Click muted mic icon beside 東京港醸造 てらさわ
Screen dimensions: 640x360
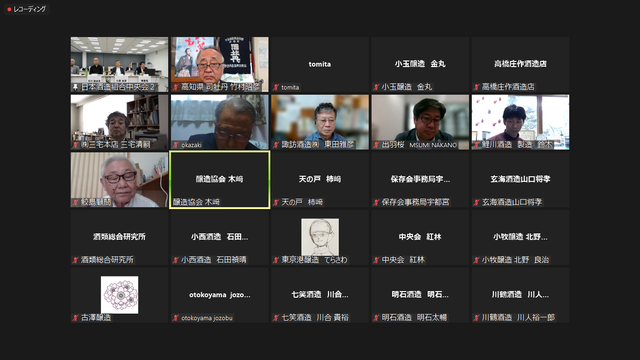pos(276,260)
